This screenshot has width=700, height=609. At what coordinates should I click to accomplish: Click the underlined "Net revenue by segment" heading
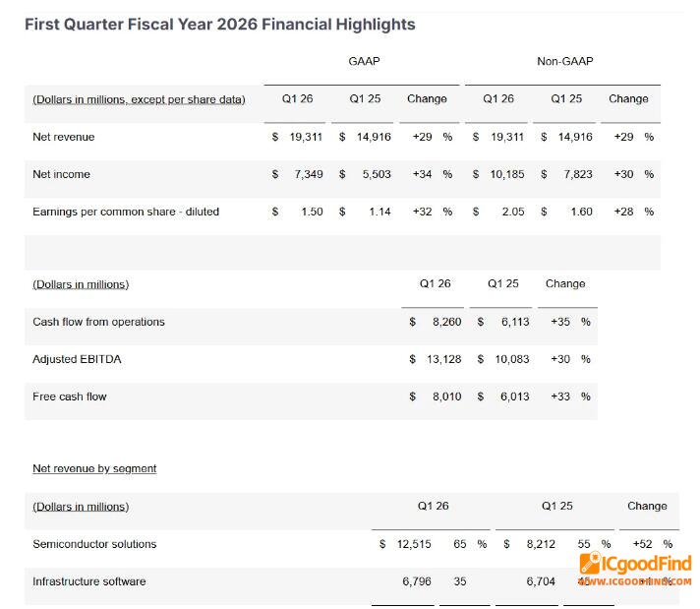coord(94,468)
